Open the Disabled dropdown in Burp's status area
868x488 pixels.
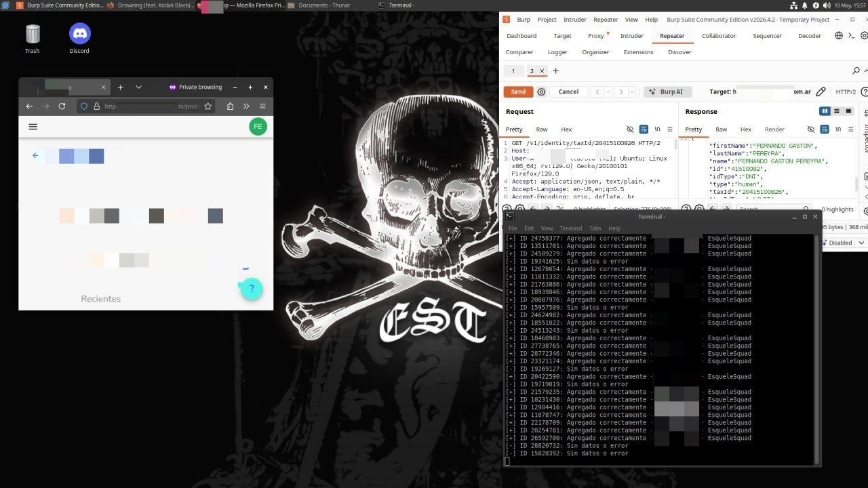click(x=845, y=243)
